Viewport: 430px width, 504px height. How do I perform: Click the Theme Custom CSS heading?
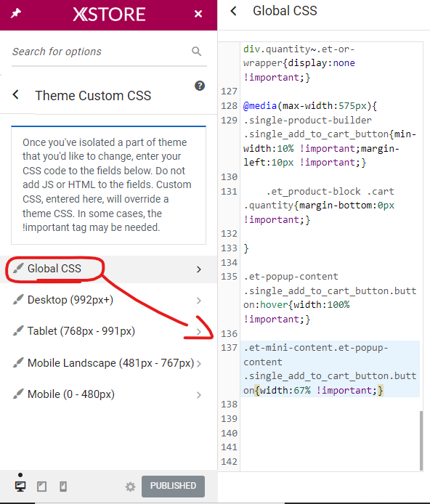point(93,95)
